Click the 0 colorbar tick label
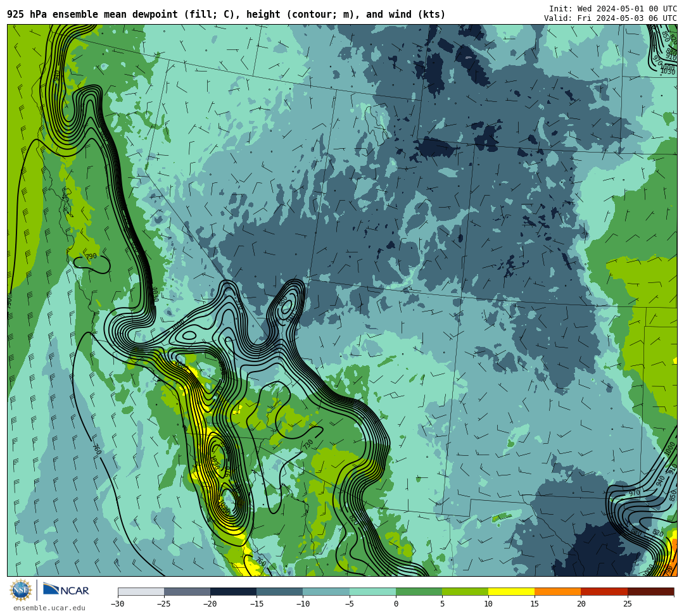The image size is (684, 616). 396,604
